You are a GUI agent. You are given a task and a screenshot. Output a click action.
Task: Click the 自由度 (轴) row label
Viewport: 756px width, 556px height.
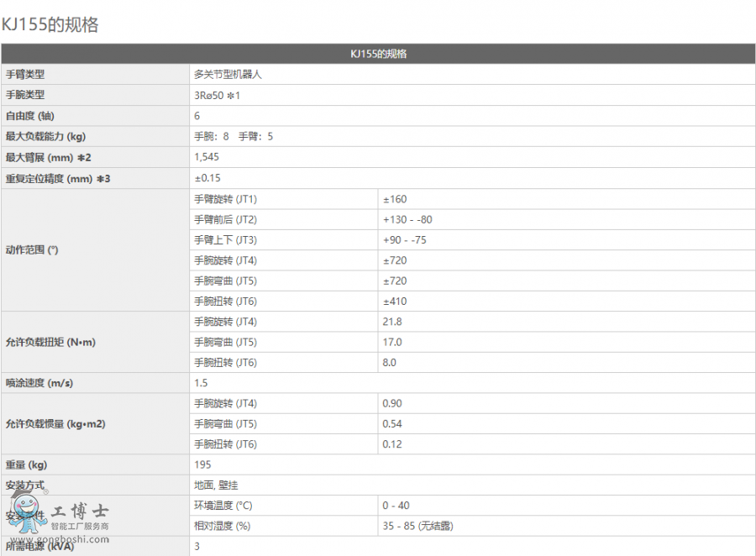point(30,116)
